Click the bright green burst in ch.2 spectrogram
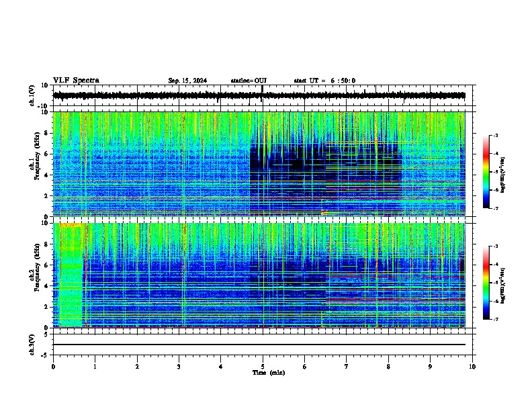The height and width of the screenshot is (411, 532). pyautogui.click(x=71, y=275)
